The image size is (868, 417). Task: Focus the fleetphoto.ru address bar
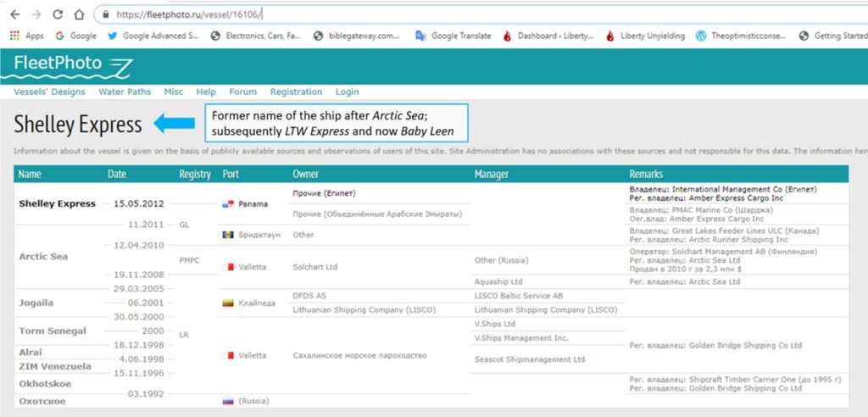[x=480, y=14]
